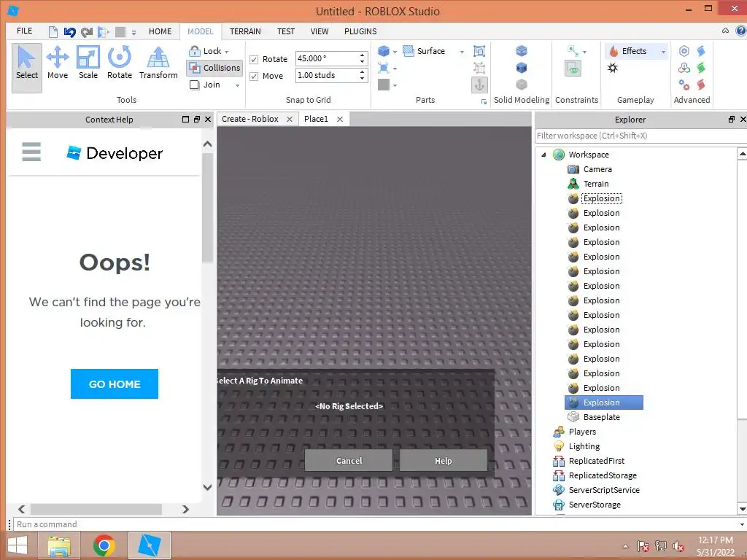Open the part Color swatch
The width and height of the screenshot is (747, 560).
pyautogui.click(x=384, y=85)
